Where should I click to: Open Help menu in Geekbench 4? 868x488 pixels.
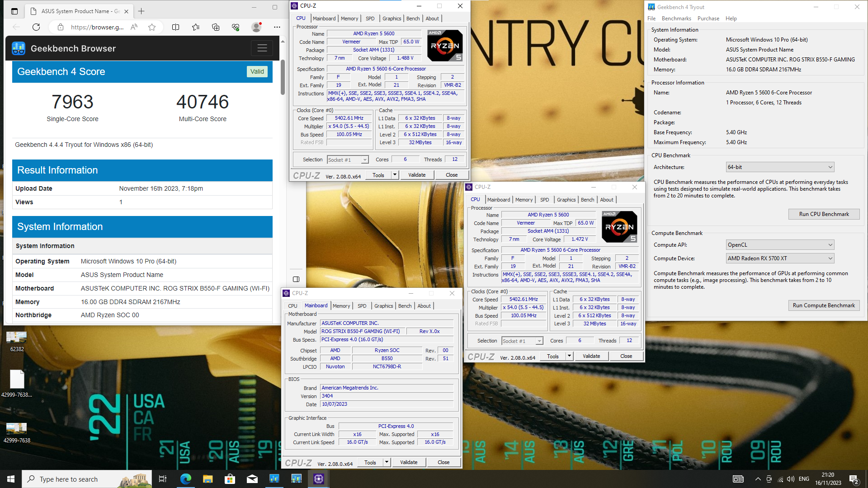point(731,19)
